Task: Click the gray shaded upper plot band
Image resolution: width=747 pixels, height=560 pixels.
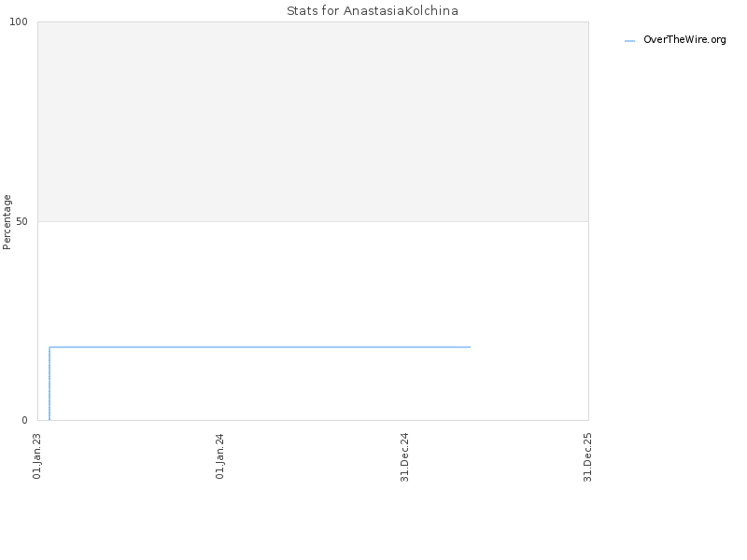Action: pos(313,121)
